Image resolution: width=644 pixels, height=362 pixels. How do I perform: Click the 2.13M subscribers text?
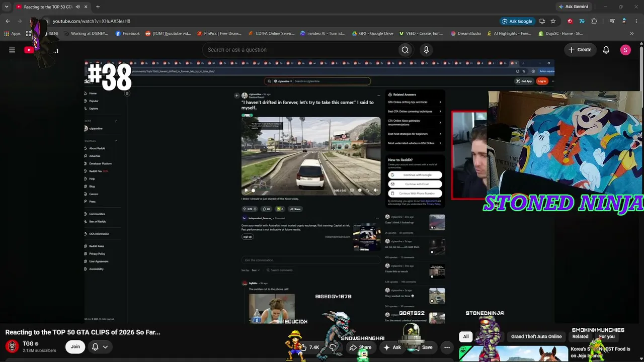point(39,350)
